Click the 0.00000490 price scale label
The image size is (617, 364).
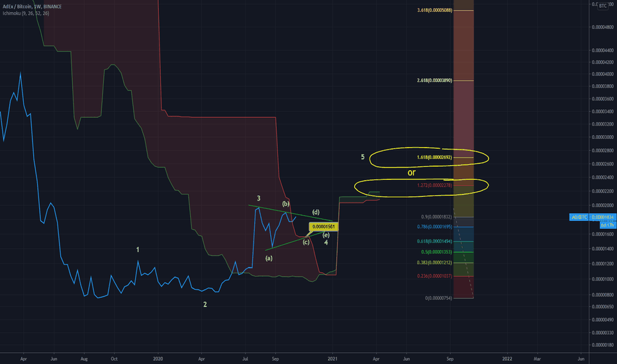(x=602, y=320)
